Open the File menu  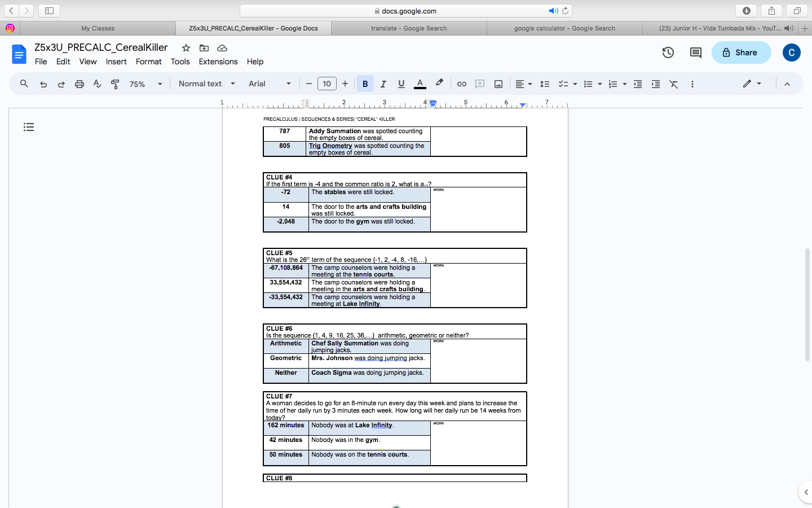click(x=41, y=62)
